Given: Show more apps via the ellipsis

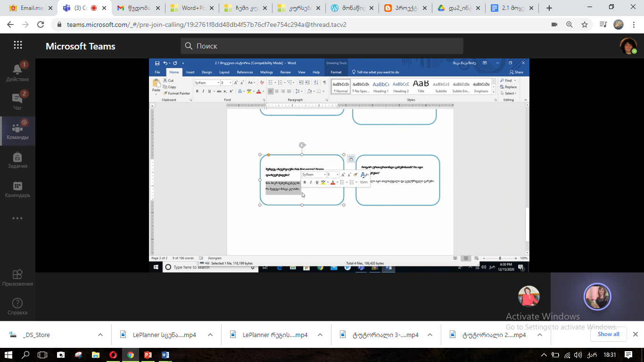Looking at the screenshot, I should pos(17,218).
